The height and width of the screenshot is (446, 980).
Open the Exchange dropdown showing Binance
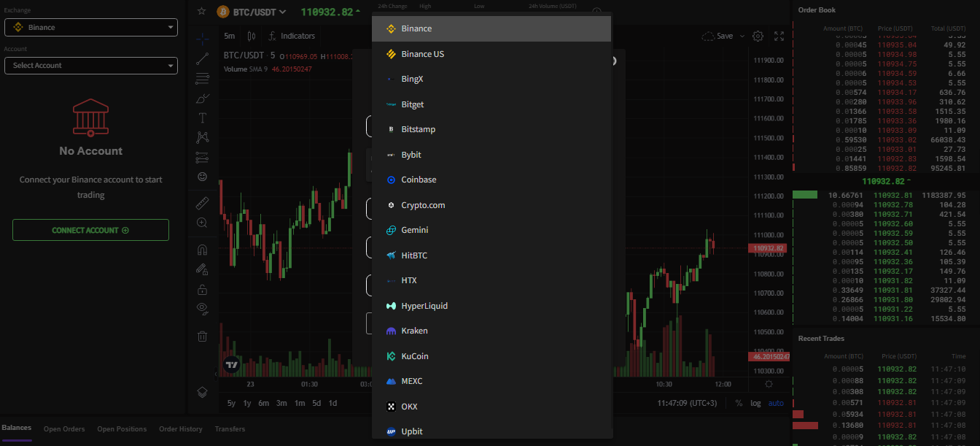pyautogui.click(x=91, y=27)
